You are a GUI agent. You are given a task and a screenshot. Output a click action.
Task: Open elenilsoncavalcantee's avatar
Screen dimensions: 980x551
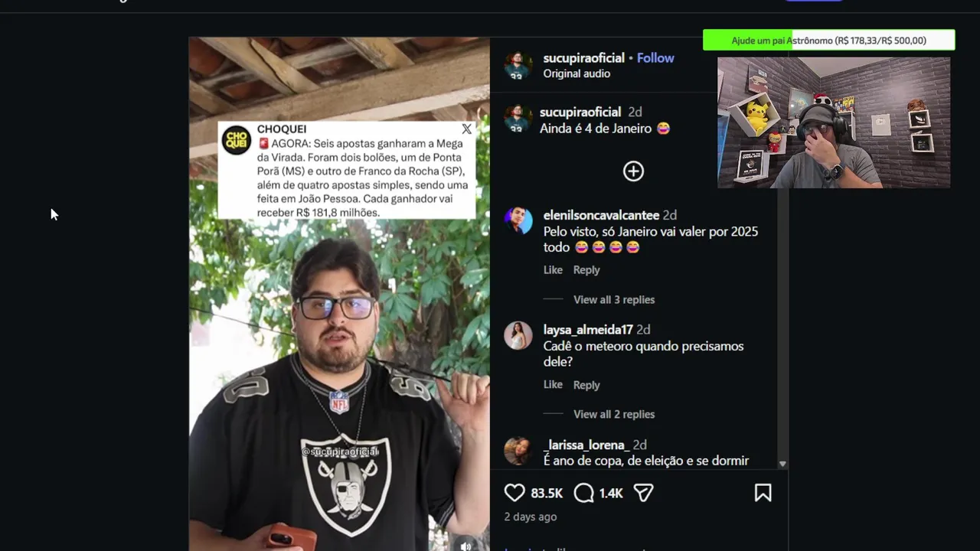click(x=518, y=220)
